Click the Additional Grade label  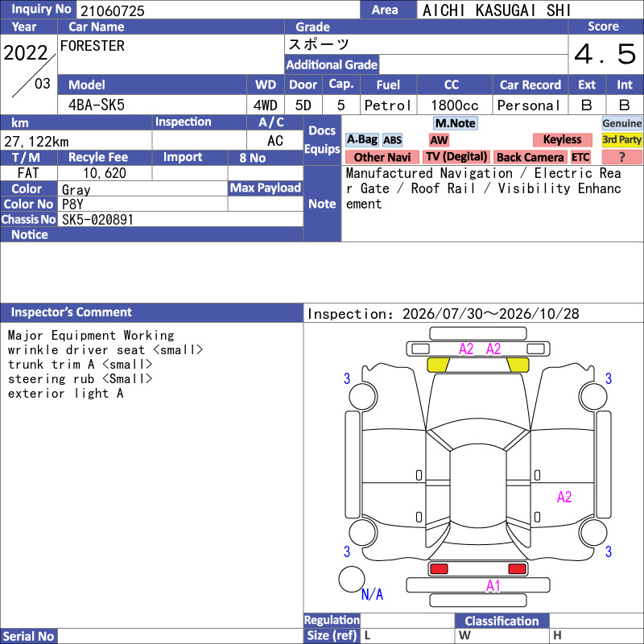[x=332, y=64]
